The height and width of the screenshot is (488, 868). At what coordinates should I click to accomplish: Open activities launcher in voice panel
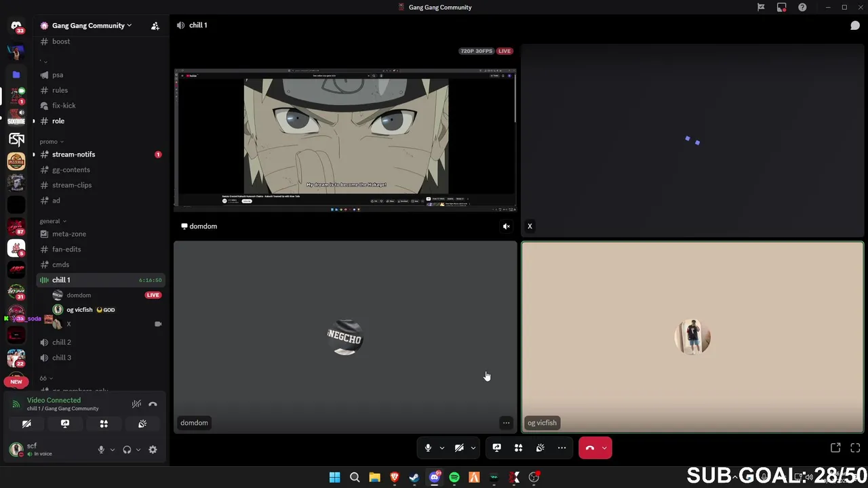pos(104,424)
